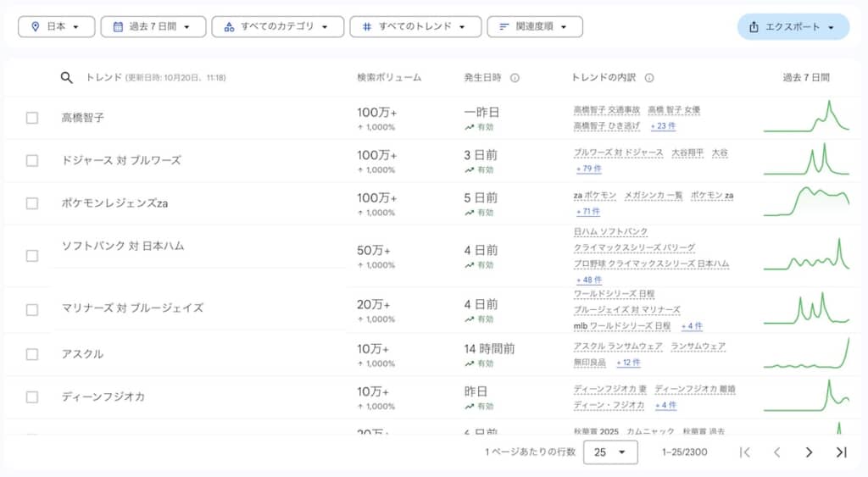The width and height of the screenshot is (868, 477).
Task: Open the エクスポート export menu
Action: [793, 27]
